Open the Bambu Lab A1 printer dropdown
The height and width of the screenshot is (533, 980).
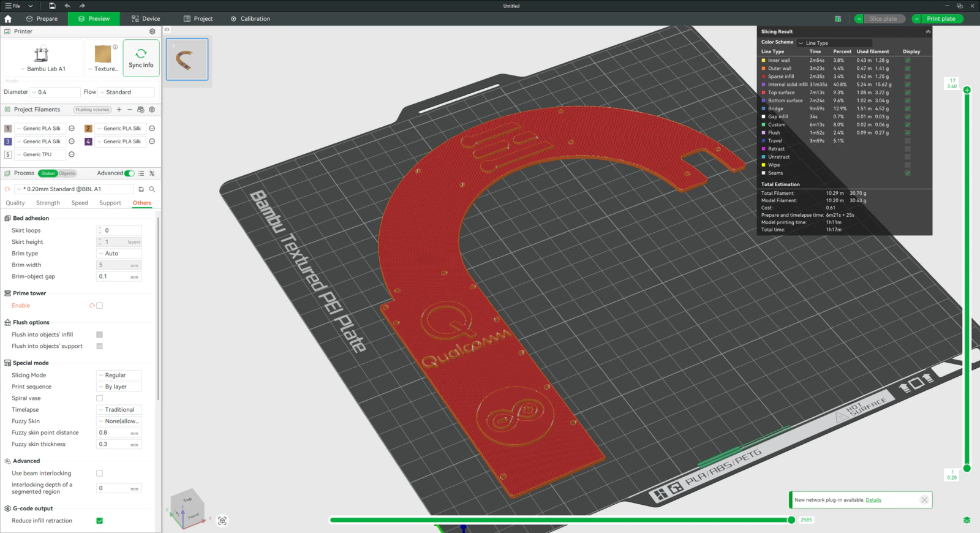[x=42, y=69]
